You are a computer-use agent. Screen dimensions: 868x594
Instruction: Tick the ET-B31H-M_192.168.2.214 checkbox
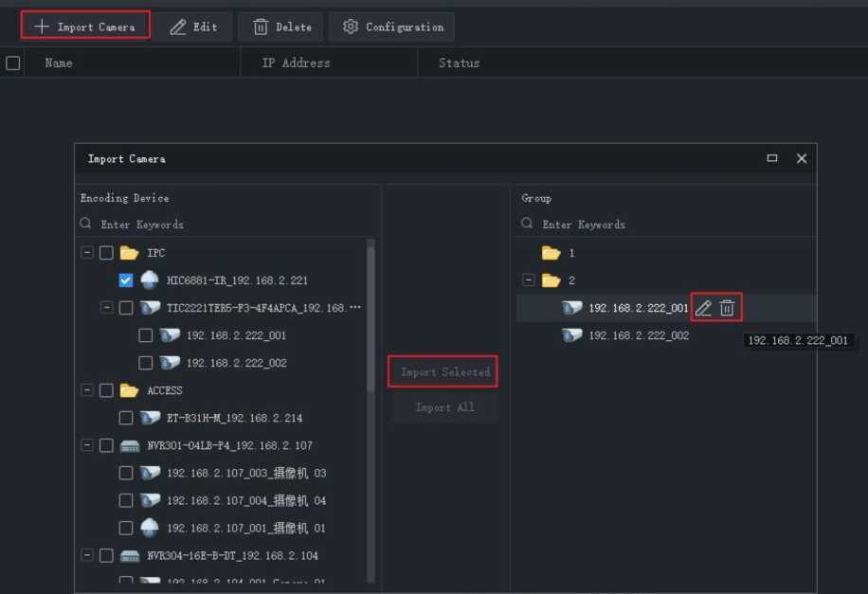click(x=126, y=418)
